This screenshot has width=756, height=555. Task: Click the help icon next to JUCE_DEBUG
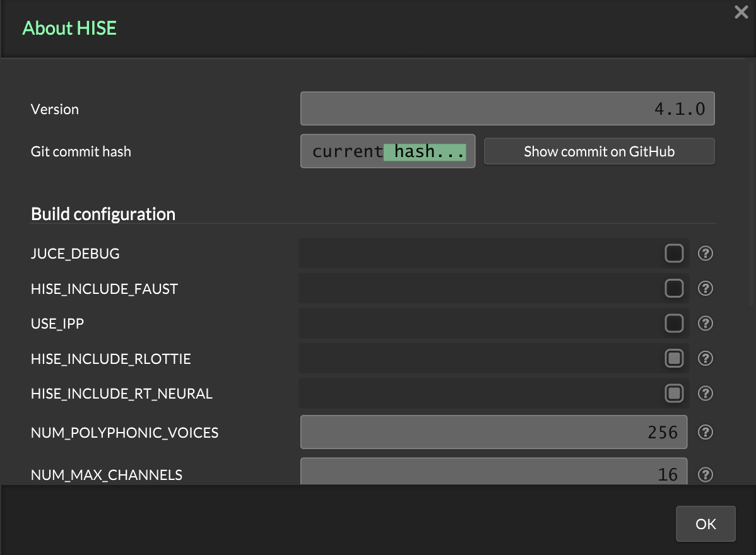click(x=706, y=254)
